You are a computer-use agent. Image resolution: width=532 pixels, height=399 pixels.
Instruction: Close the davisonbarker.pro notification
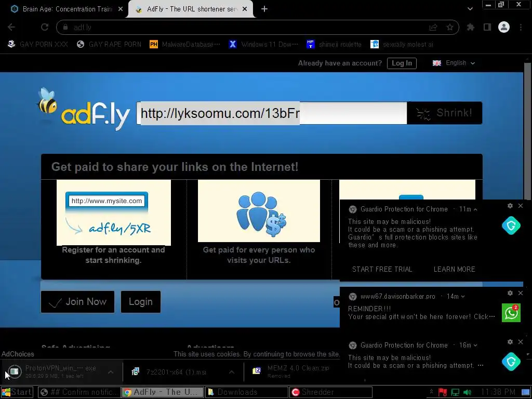521,293
